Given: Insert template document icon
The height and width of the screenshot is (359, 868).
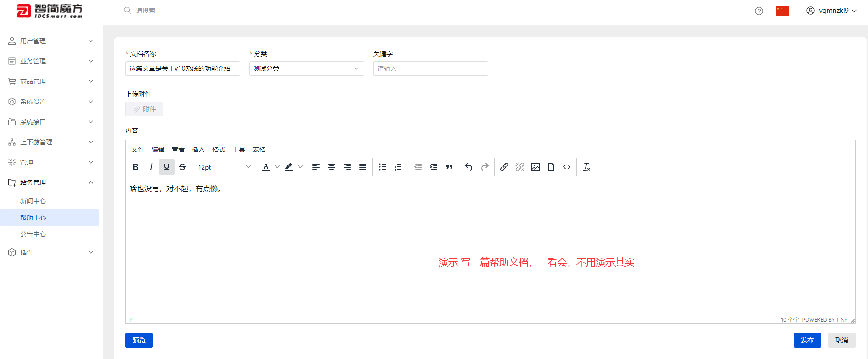Looking at the screenshot, I should [x=551, y=167].
